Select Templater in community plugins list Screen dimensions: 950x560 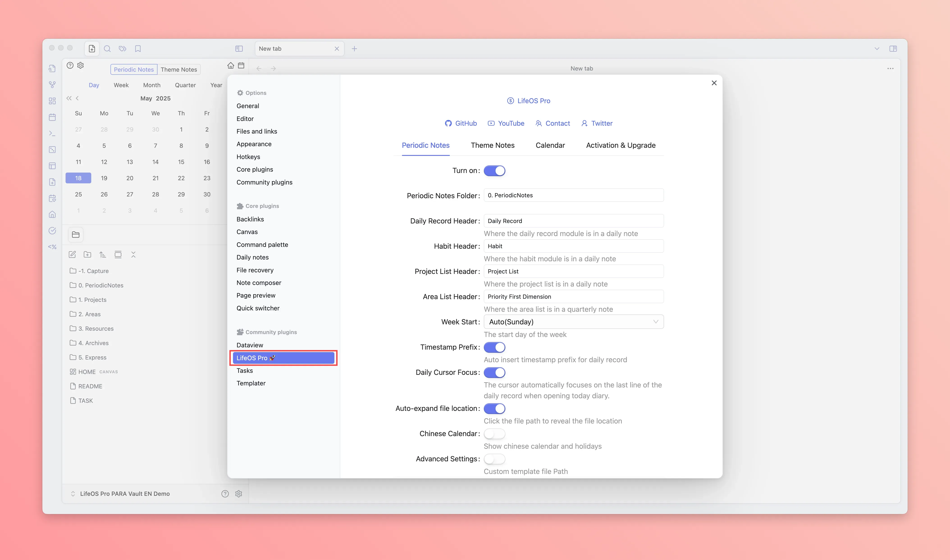(x=251, y=383)
